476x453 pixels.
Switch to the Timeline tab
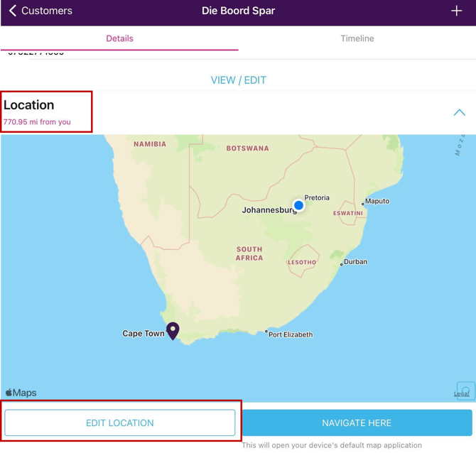(357, 38)
